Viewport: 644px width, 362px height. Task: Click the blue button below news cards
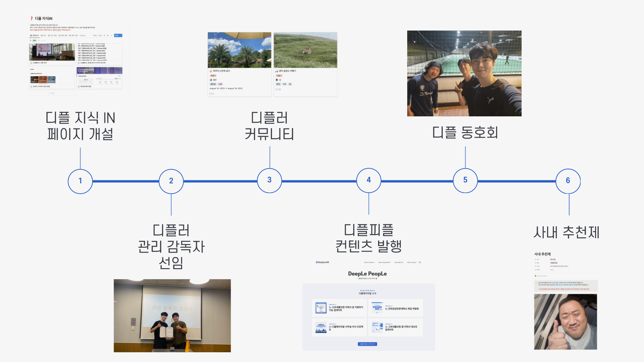click(367, 344)
